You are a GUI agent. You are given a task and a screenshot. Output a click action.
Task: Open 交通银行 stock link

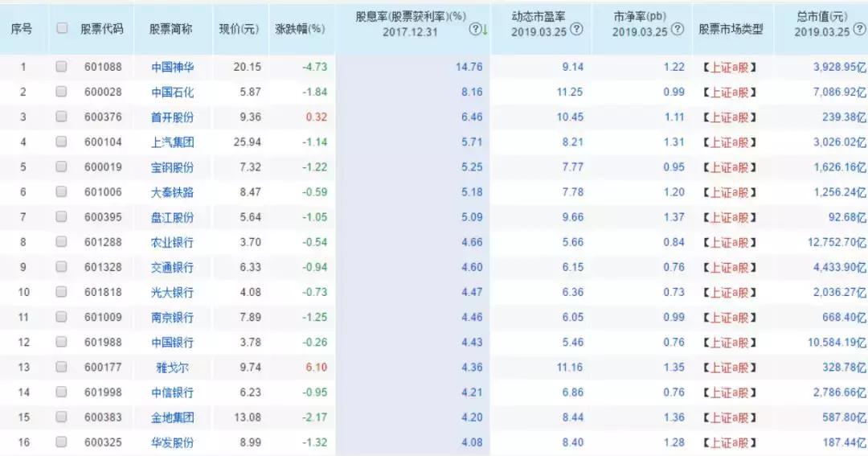172,267
